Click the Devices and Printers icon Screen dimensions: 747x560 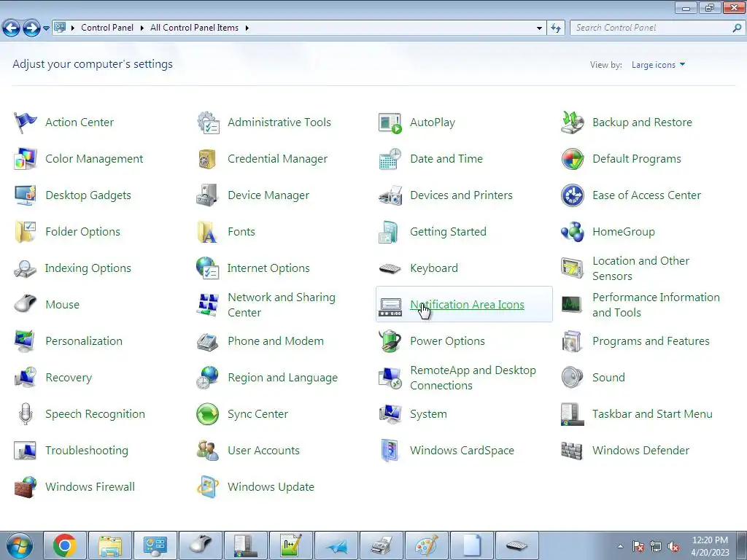click(390, 195)
